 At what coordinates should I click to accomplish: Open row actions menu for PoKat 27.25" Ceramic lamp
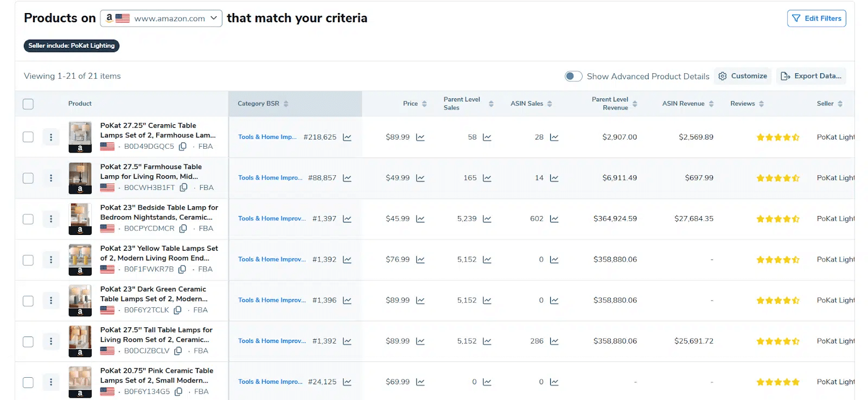tap(51, 137)
